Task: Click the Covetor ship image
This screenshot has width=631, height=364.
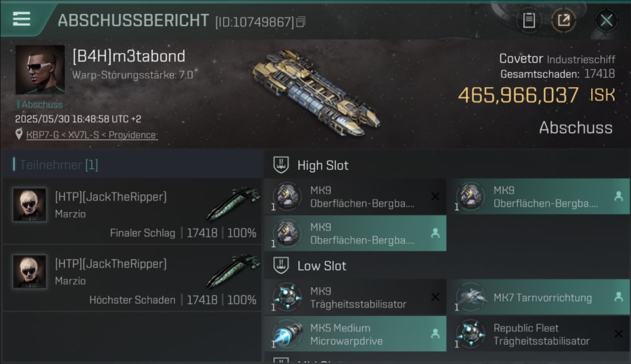Action: coord(316,92)
